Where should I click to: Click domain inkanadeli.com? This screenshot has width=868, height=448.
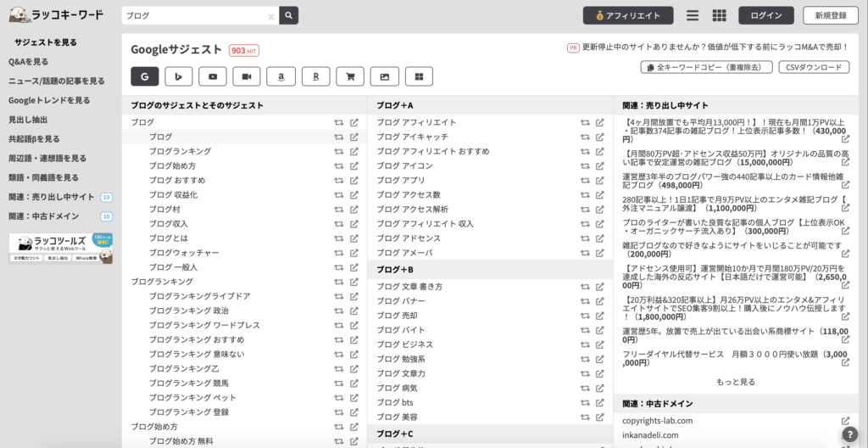pos(650,435)
